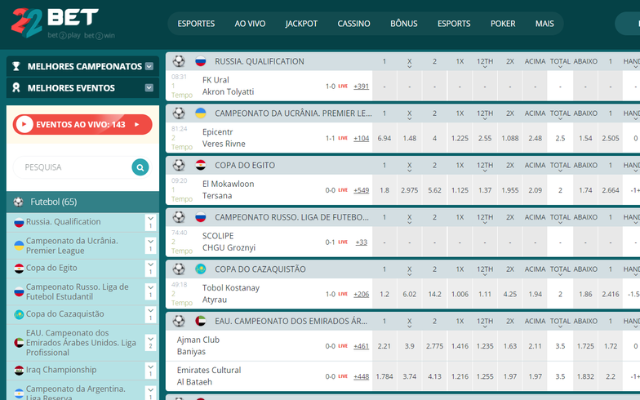Click the 22BET logo
Viewport: 640px width, 400px height.
tap(62, 23)
